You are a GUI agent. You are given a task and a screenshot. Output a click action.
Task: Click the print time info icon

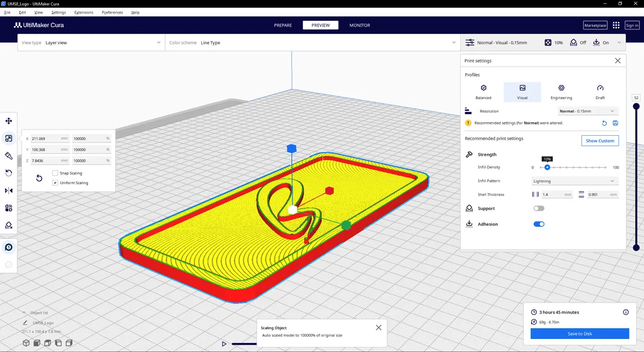click(625, 312)
